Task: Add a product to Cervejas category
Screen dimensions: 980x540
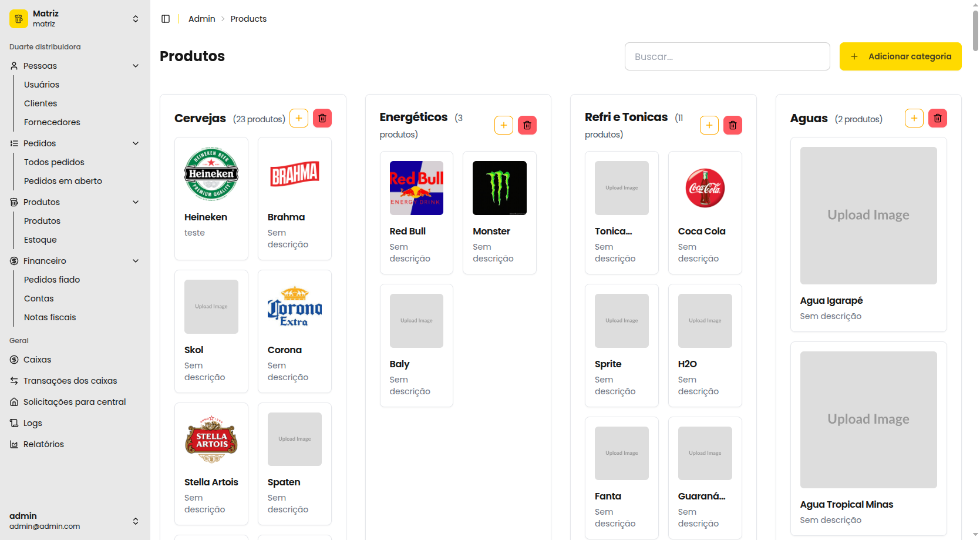Action: point(299,118)
